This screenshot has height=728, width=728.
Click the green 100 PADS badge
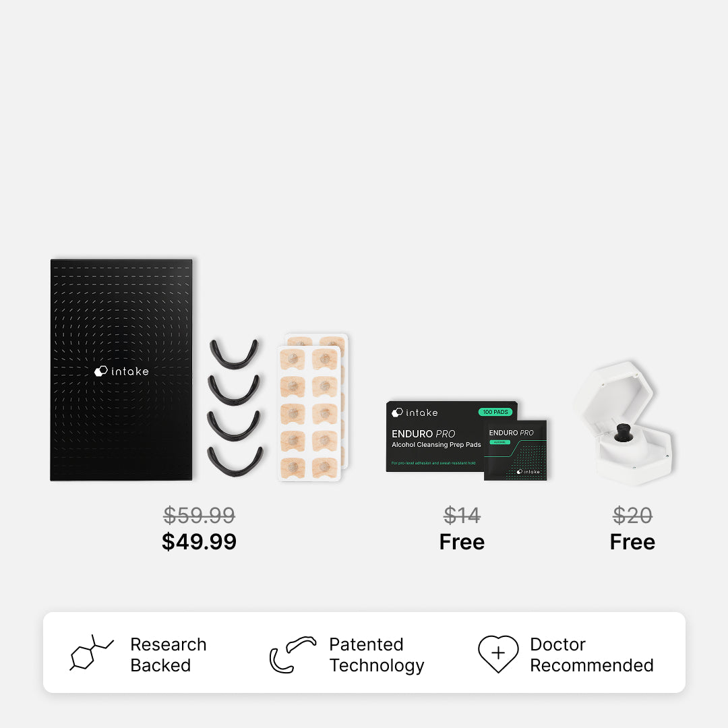point(495,412)
